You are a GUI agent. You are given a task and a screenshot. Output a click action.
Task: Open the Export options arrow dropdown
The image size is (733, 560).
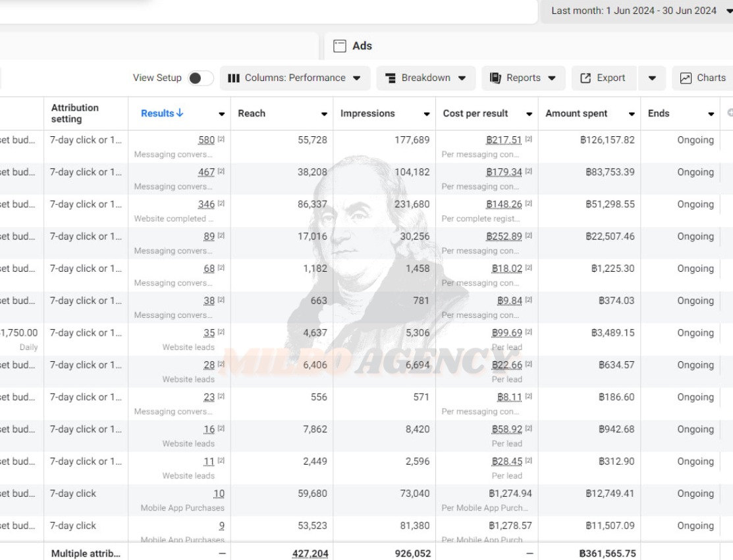click(x=652, y=78)
